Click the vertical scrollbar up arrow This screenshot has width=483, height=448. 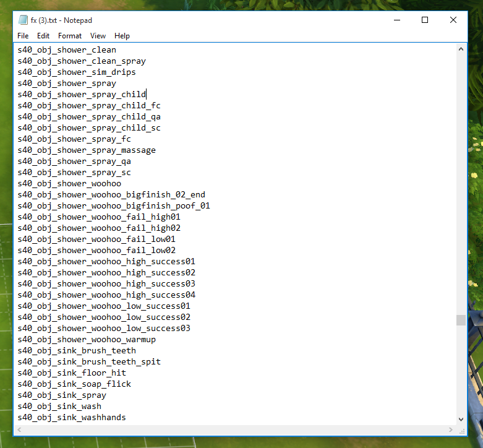click(x=461, y=49)
